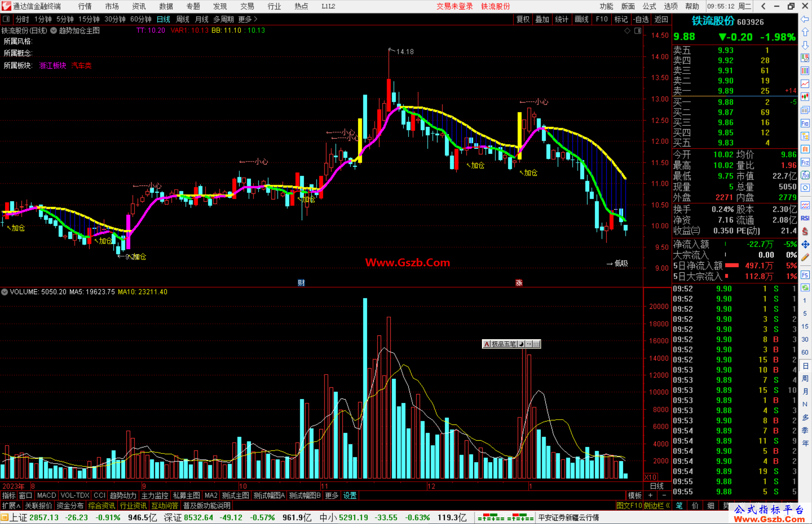Select the 周线 weekly chart tab
The width and height of the screenshot is (812, 524).
(x=183, y=19)
